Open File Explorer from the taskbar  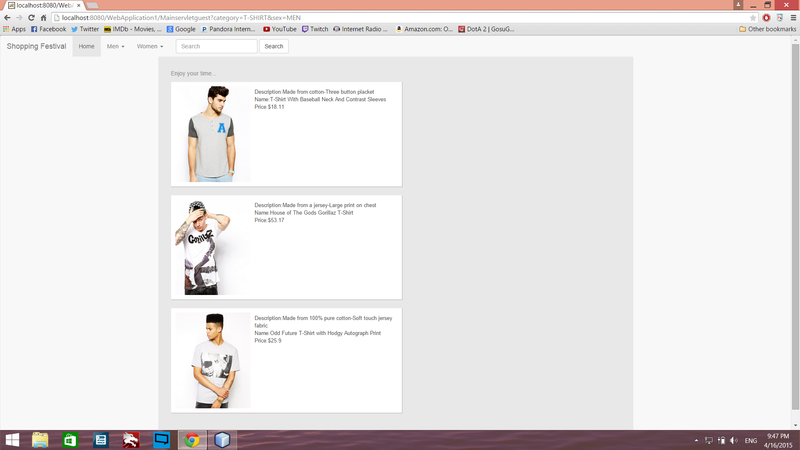click(x=40, y=440)
